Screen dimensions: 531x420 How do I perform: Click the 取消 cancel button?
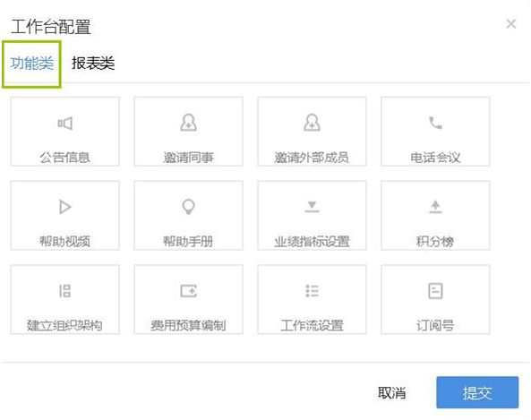[392, 393]
